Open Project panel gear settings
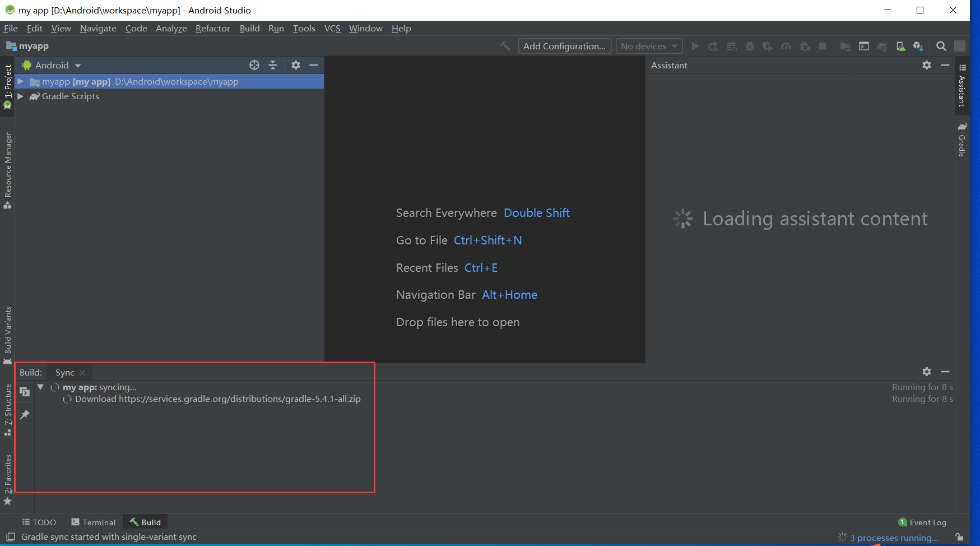The width and height of the screenshot is (980, 546). (296, 65)
